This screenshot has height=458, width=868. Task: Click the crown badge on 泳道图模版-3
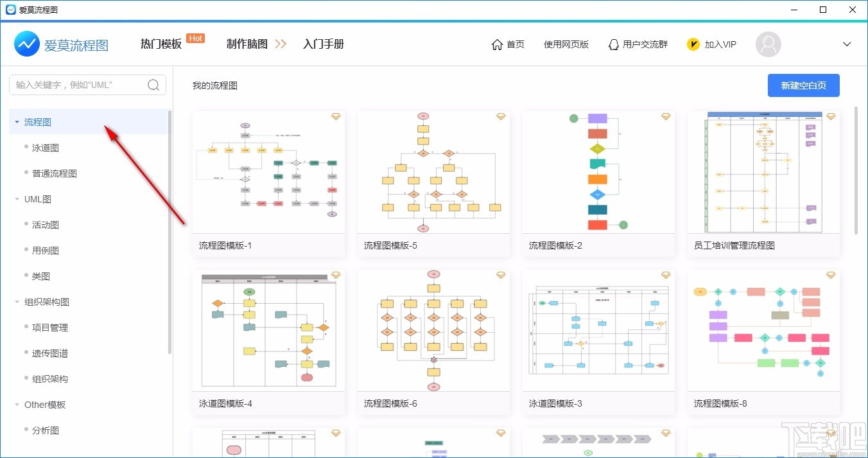tap(666, 274)
